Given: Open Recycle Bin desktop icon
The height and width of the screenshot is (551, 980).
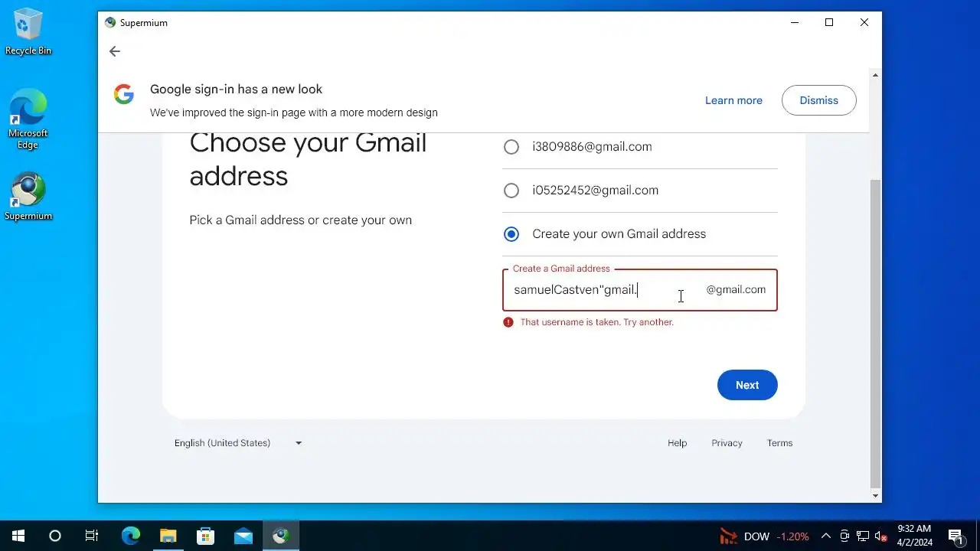Looking at the screenshot, I should coord(28,31).
